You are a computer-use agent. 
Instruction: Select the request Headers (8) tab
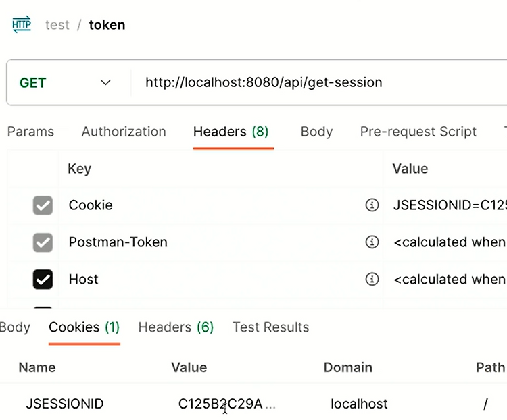pyautogui.click(x=231, y=132)
